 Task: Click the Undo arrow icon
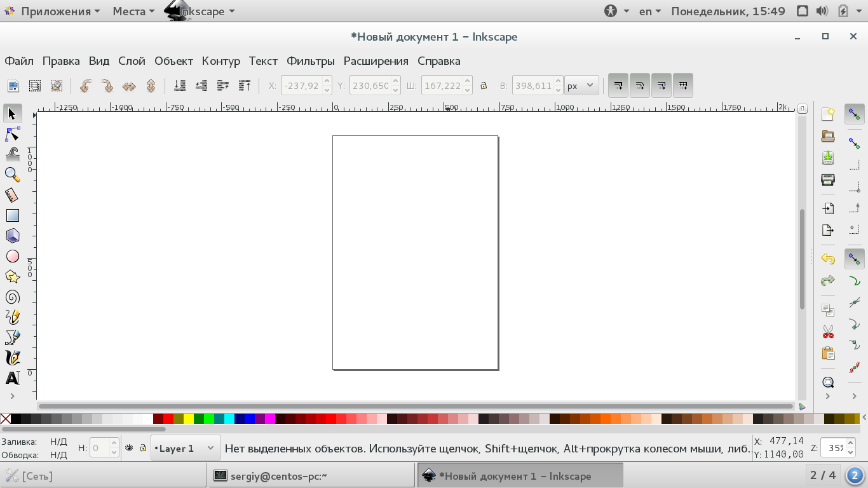point(827,259)
